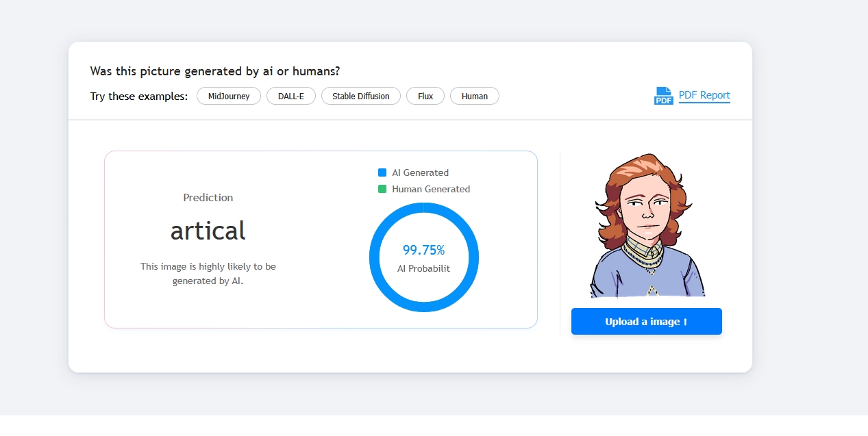Select the Stable Diffusion example
The height and width of the screenshot is (436, 868).
coord(361,96)
